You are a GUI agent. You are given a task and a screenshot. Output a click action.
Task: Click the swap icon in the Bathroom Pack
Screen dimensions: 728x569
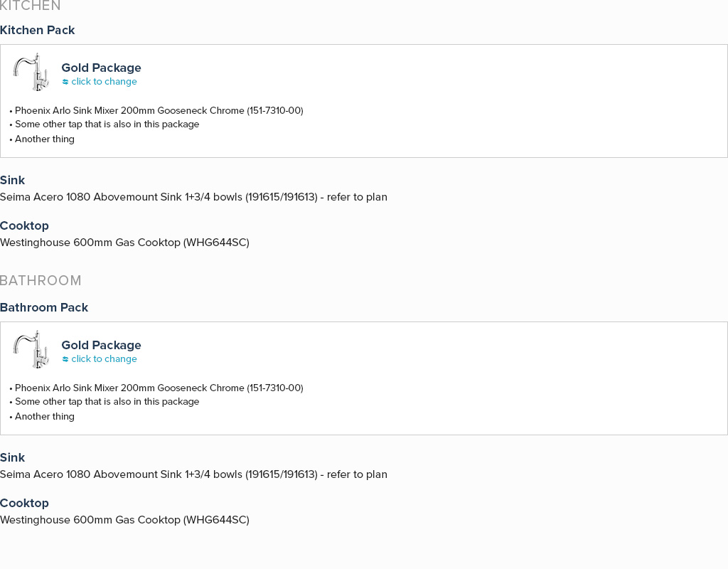point(65,359)
